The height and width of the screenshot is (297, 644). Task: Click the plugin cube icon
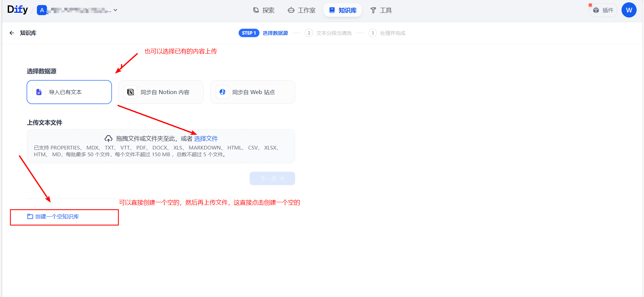[596, 10]
